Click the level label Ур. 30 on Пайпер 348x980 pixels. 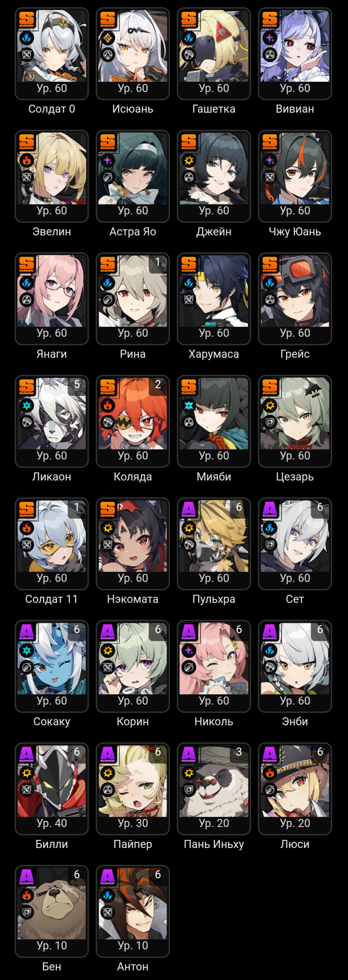tap(132, 823)
